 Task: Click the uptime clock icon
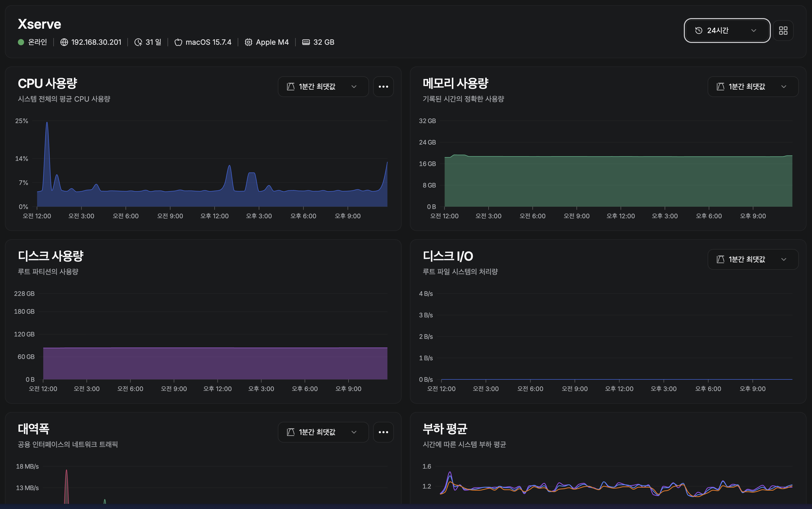pyautogui.click(x=138, y=42)
